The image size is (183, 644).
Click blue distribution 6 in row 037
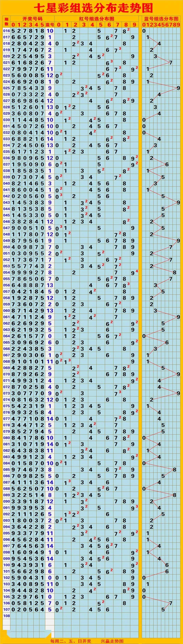[167, 165]
